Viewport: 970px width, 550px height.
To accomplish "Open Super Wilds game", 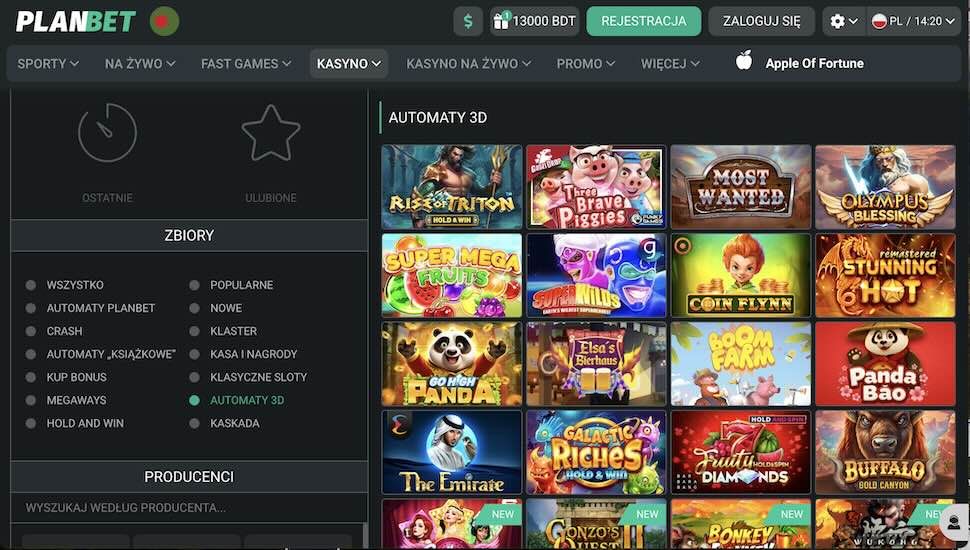I will click(x=596, y=275).
